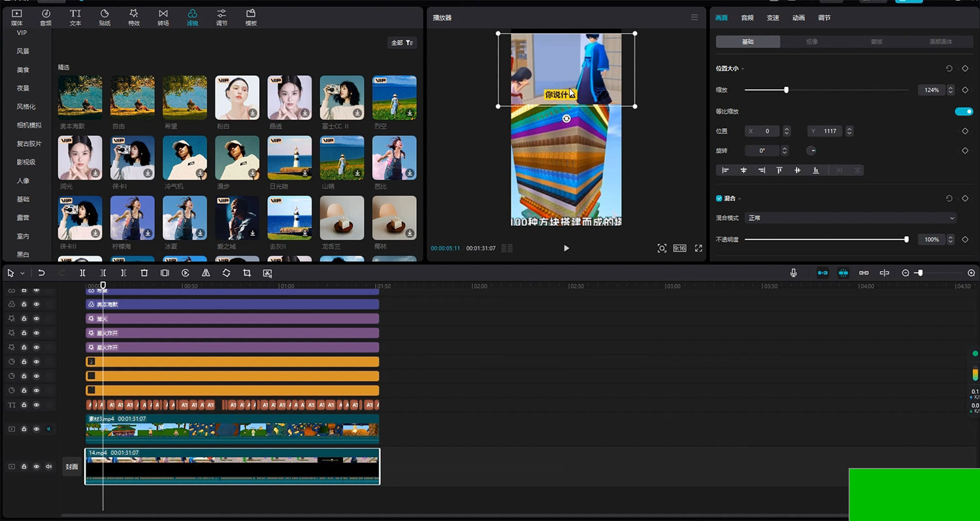Open the 特效 effects panel

(x=134, y=18)
